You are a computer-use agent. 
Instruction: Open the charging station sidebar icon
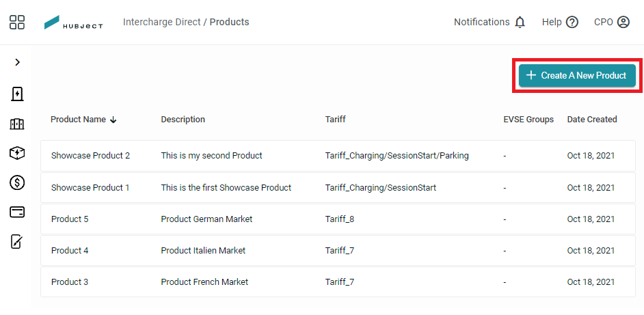(x=17, y=94)
